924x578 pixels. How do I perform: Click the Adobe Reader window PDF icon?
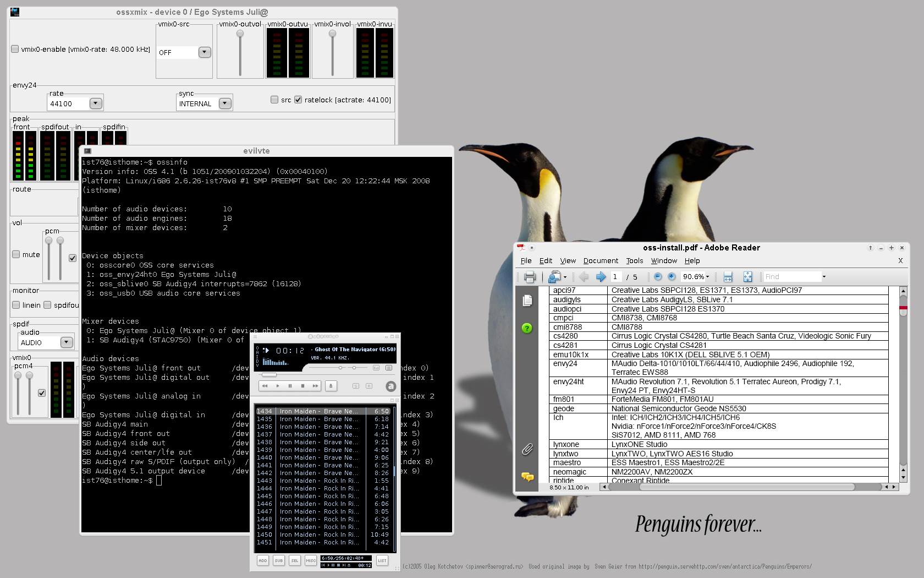[520, 248]
